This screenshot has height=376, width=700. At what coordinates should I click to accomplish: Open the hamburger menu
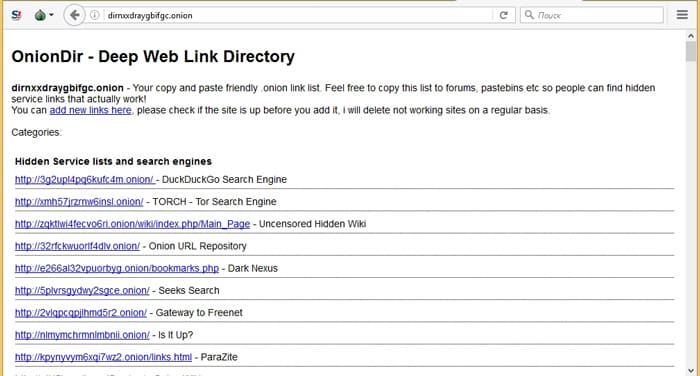[682, 15]
